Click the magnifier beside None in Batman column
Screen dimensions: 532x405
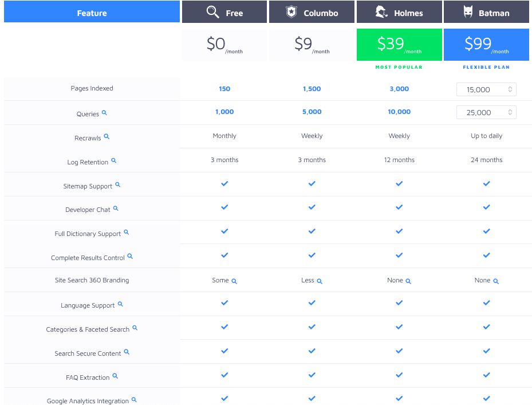[x=496, y=281]
